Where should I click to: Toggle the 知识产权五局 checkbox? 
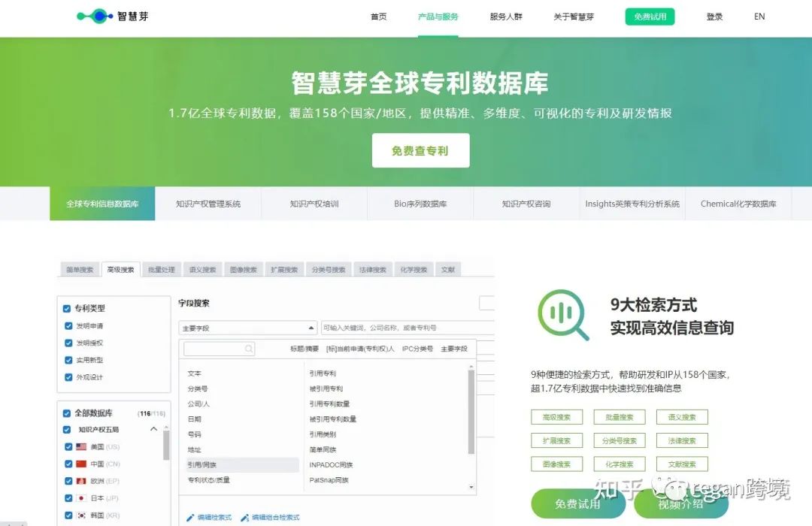67,429
